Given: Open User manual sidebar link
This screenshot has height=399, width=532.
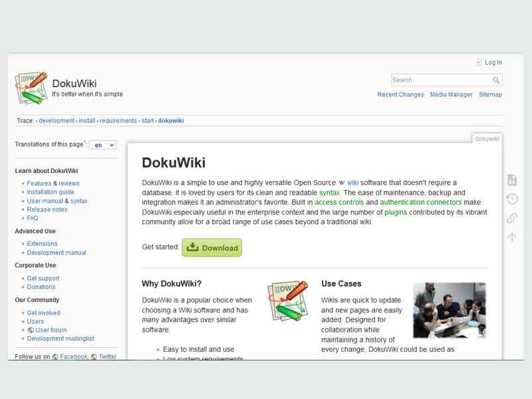Looking at the screenshot, I should coord(45,201).
